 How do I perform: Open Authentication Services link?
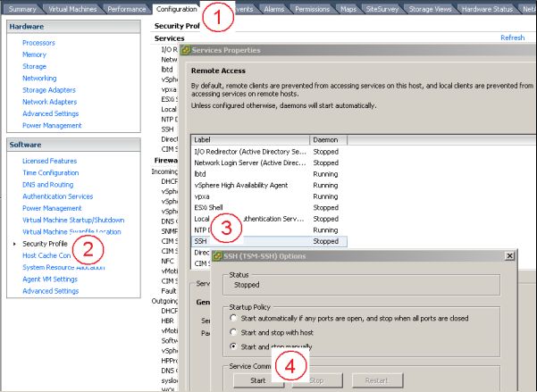[x=58, y=196]
